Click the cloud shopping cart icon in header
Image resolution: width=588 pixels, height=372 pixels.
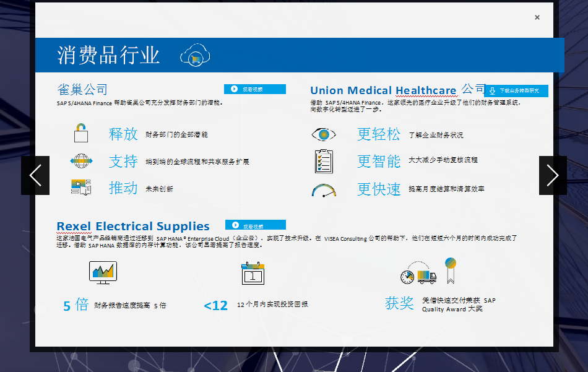click(195, 55)
